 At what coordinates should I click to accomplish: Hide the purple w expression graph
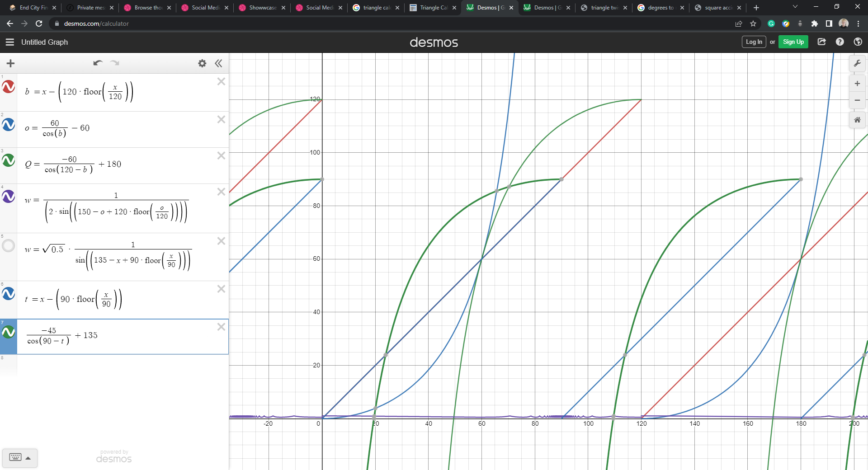[9, 197]
